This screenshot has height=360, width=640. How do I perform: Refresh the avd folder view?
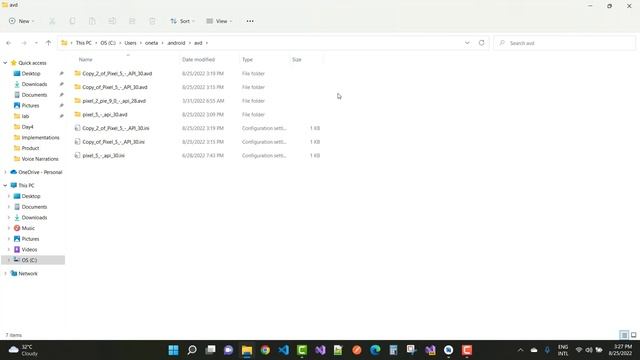[482, 43]
